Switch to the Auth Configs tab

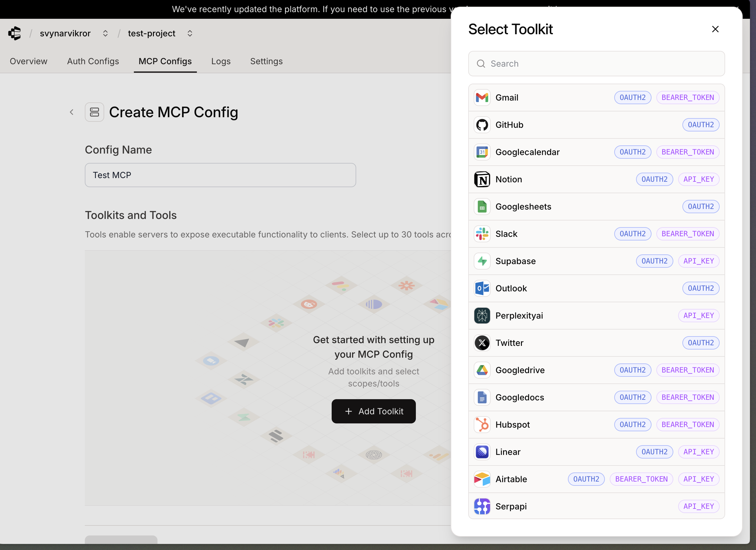pos(93,61)
